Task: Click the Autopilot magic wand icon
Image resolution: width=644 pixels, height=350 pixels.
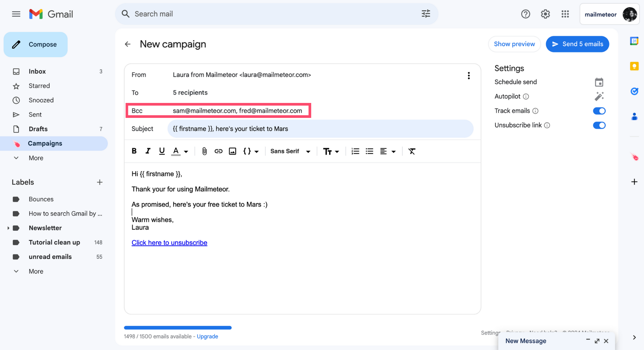Action: [599, 96]
